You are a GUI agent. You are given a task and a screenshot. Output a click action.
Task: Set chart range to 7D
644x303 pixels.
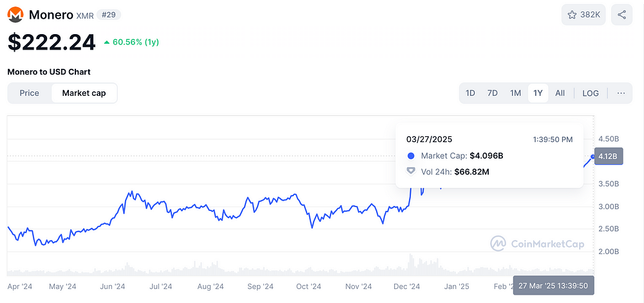point(493,93)
